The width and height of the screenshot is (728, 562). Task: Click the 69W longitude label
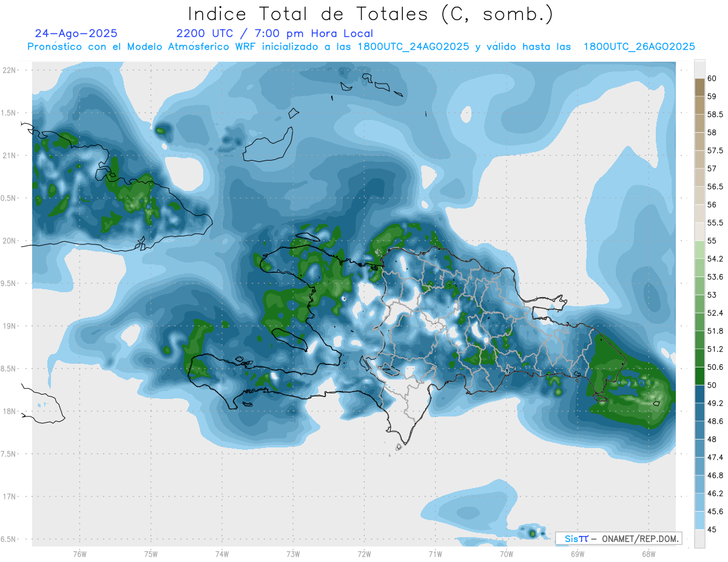(577, 554)
